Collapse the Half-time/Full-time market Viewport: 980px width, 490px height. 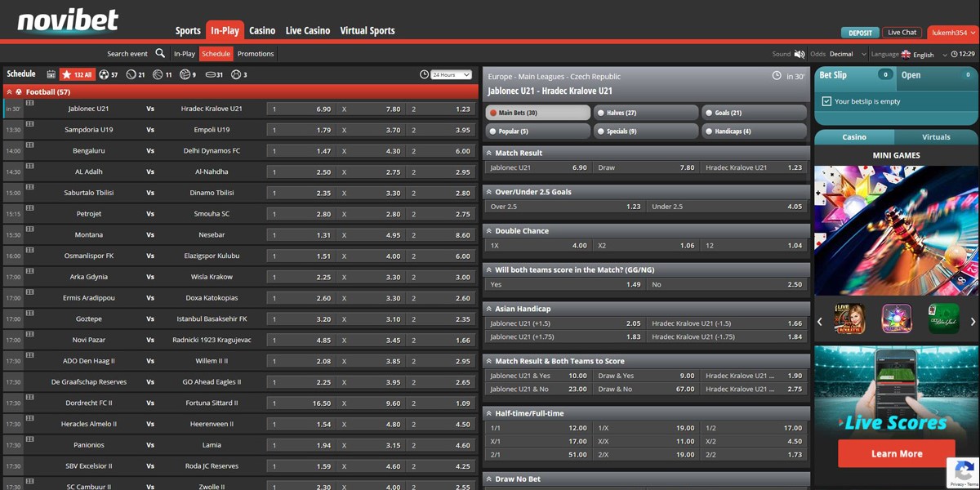coord(647,413)
